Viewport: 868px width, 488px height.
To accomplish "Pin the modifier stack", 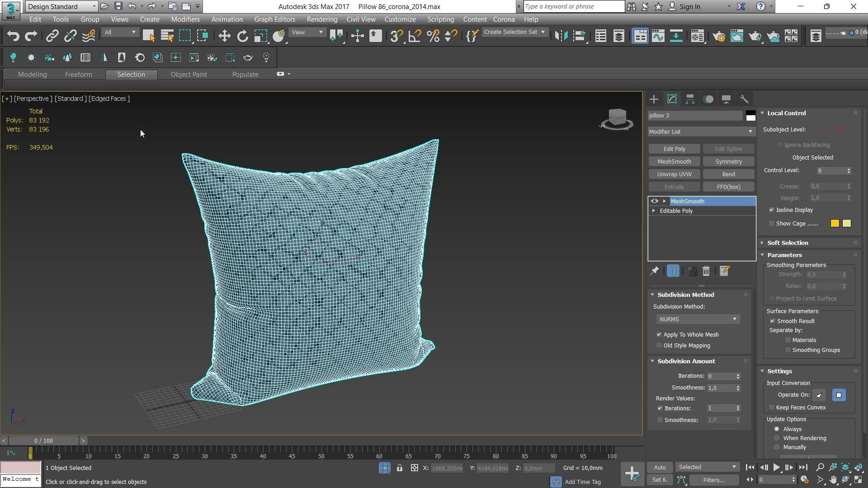I will (654, 271).
